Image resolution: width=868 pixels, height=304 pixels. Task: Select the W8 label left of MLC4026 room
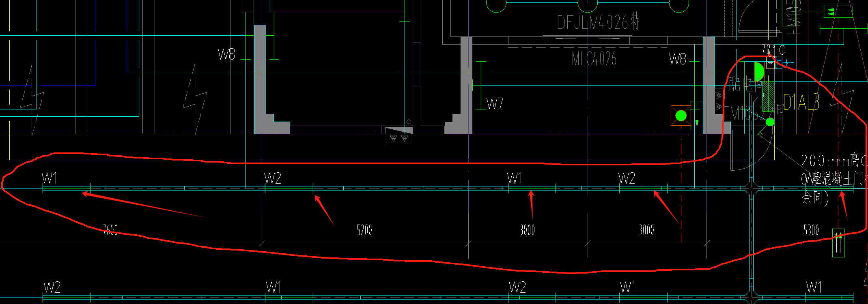point(226,54)
